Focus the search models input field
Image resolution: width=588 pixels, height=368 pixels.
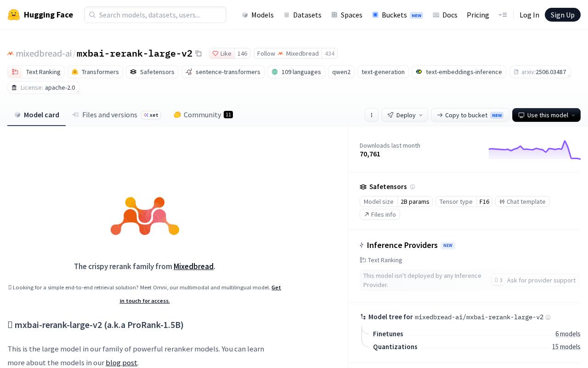pos(155,15)
